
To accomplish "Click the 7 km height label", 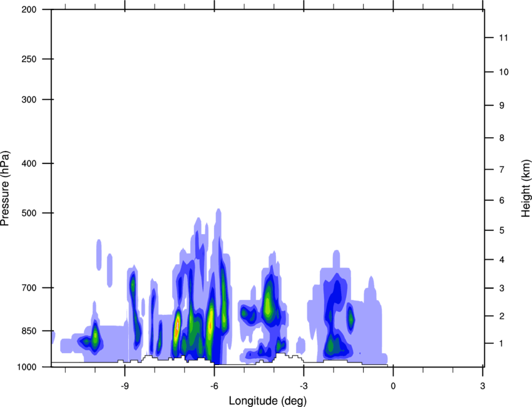I will tap(501, 170).
